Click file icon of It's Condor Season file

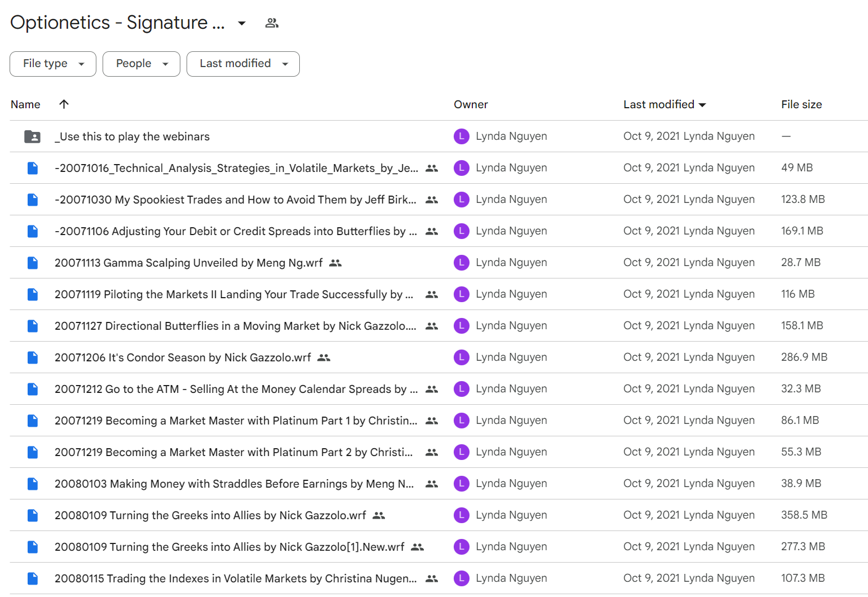click(33, 357)
